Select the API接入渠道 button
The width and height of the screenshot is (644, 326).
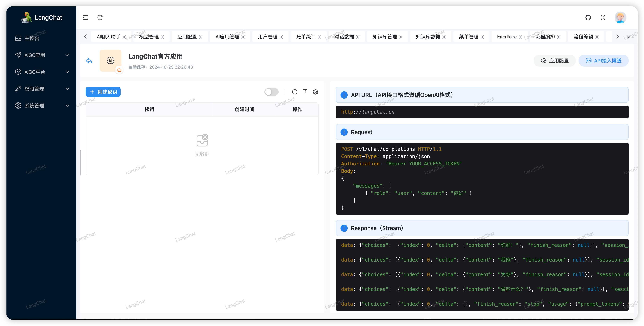click(603, 61)
